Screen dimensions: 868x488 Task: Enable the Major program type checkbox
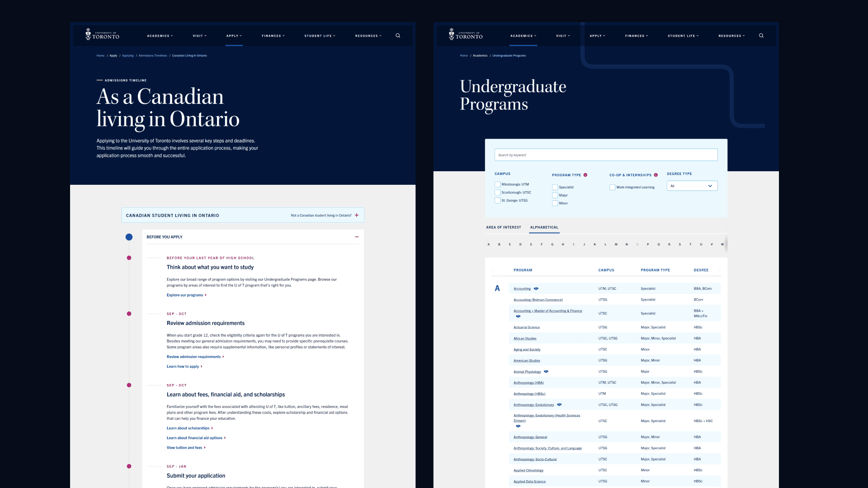555,195
